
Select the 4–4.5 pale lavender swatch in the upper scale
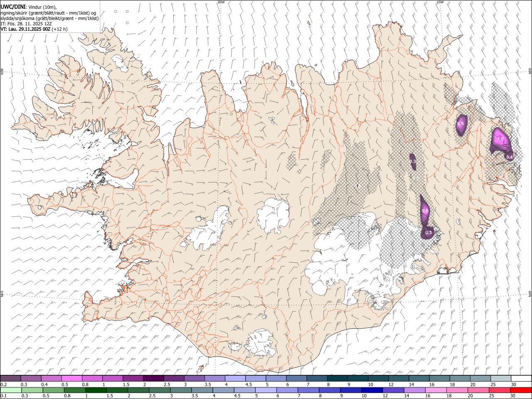point(235,378)
